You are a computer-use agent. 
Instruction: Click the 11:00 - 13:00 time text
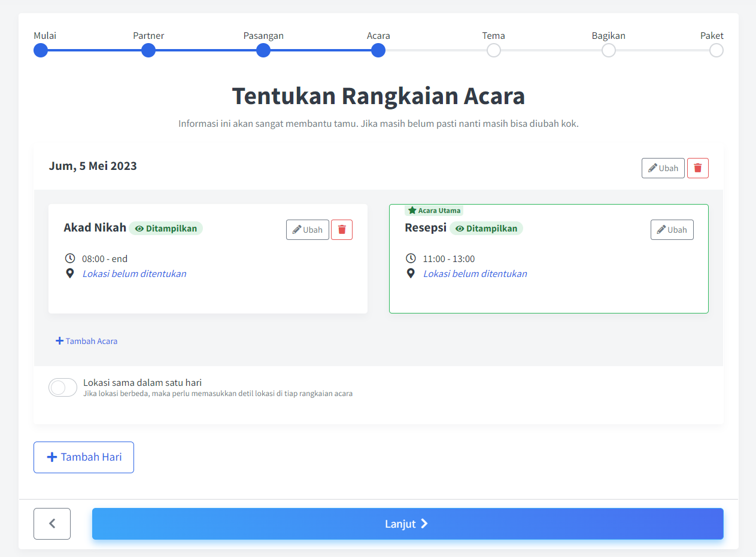tap(449, 259)
